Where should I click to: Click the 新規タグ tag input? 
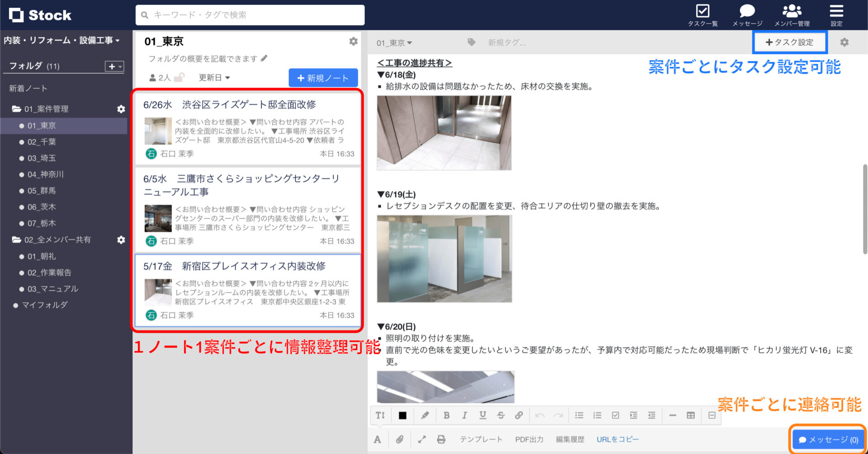click(507, 43)
